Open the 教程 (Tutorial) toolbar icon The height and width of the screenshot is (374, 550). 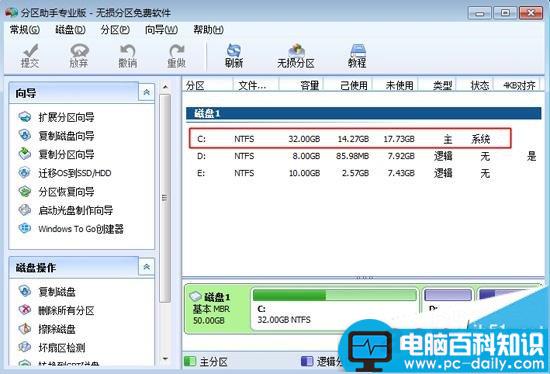(x=357, y=56)
